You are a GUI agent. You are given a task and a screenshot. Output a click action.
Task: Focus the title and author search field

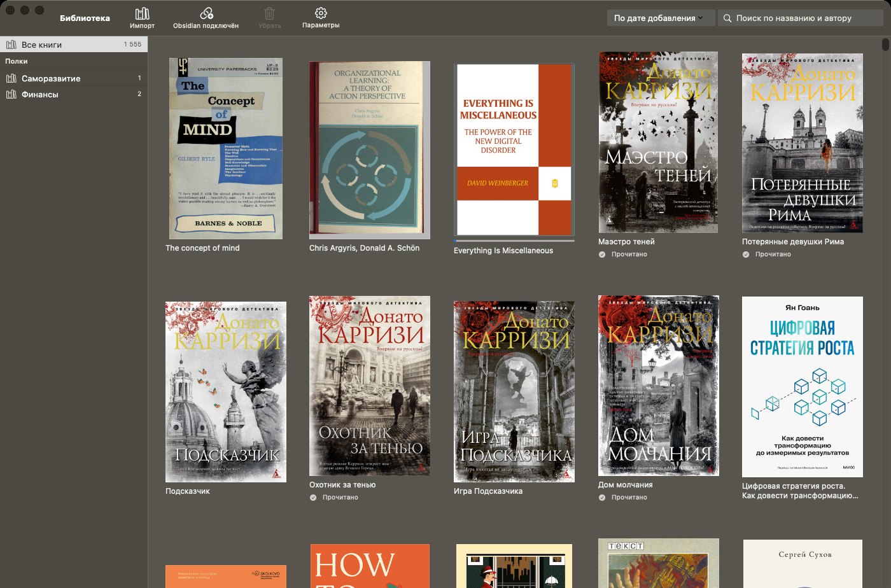tap(801, 18)
